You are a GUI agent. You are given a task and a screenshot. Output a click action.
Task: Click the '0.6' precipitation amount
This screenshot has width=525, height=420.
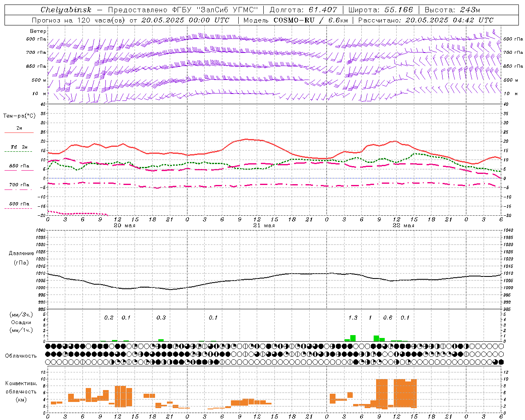[388, 318]
